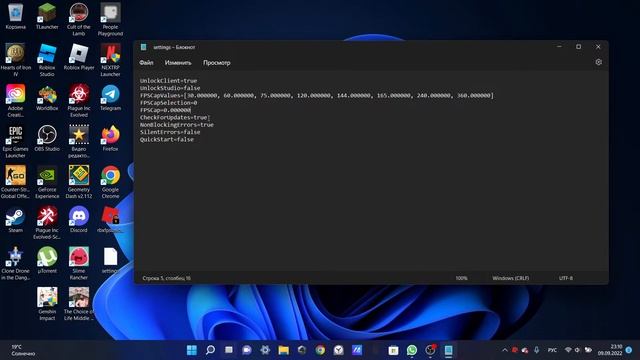Select the settings file on the desktop
Viewport: 640px width, 360px height.
coord(110,261)
